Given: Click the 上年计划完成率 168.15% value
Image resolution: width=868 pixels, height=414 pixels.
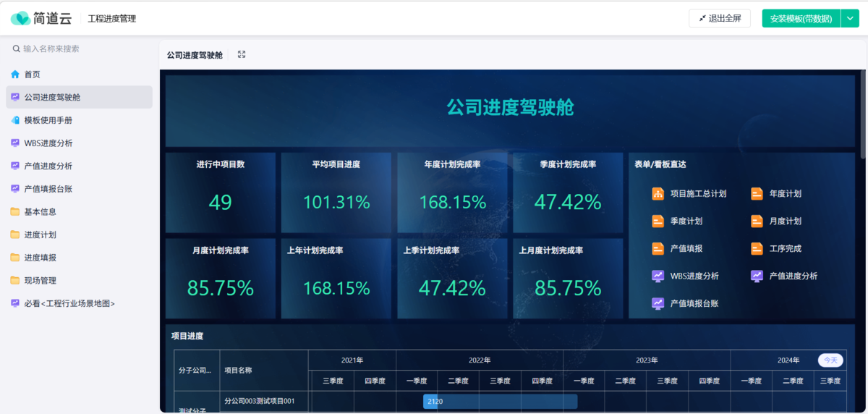Looking at the screenshot, I should tap(336, 288).
